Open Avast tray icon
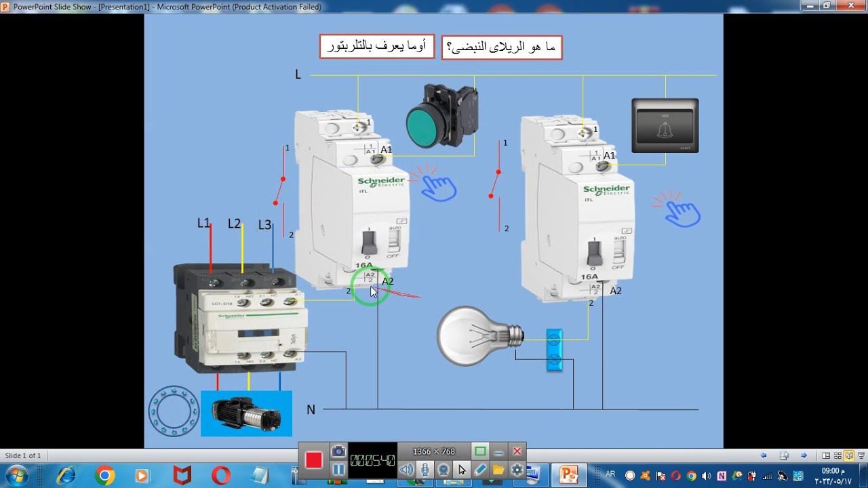The height and width of the screenshot is (488, 868). tap(645, 476)
